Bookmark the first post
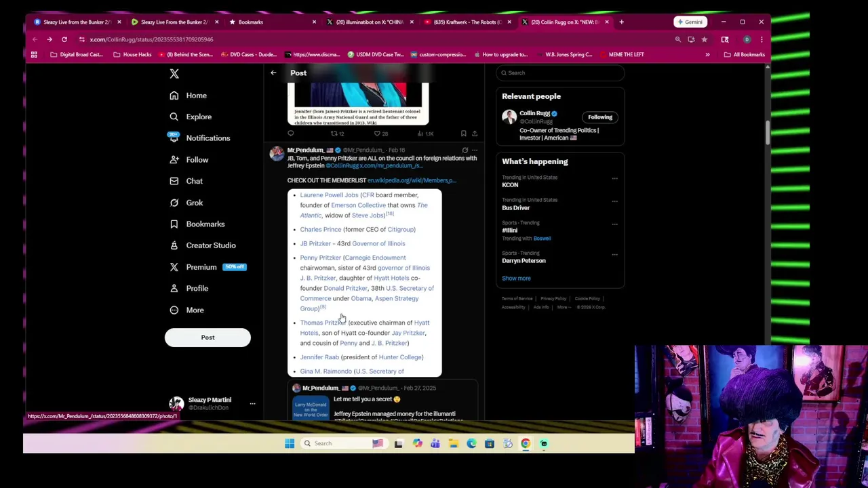Image resolution: width=868 pixels, height=488 pixels. (463, 134)
